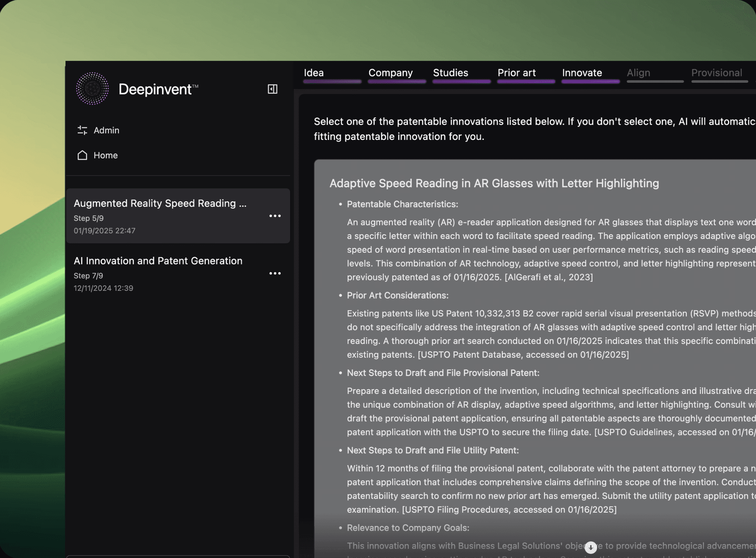
Task: Click 'Next Steps to Draft and File Provisional Patent:'
Action: pos(443,373)
